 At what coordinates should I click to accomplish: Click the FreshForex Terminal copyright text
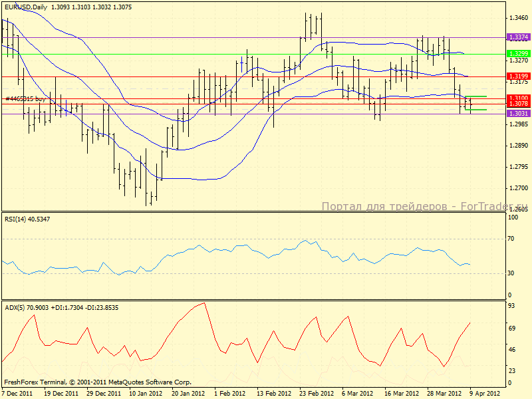coord(98,382)
